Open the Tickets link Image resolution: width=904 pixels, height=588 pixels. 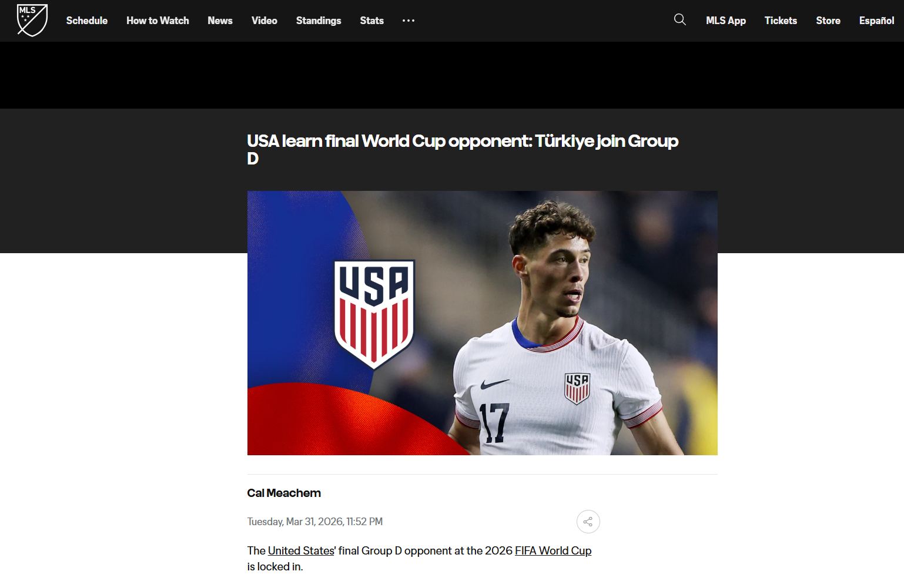781,21
